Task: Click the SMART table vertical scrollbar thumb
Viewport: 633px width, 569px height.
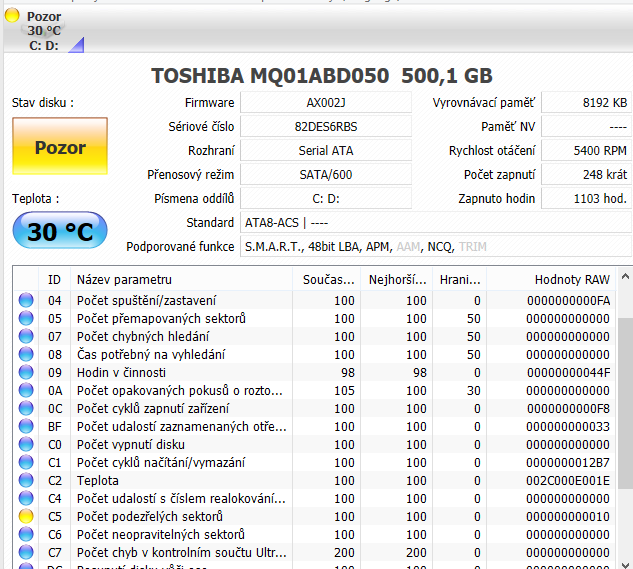Action: pyautogui.click(x=625, y=402)
